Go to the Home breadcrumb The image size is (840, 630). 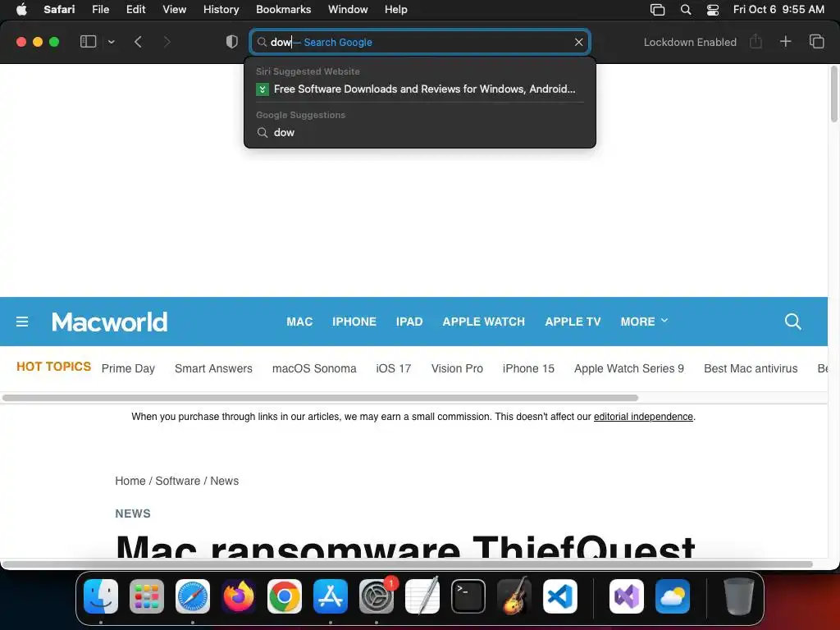[x=130, y=481]
